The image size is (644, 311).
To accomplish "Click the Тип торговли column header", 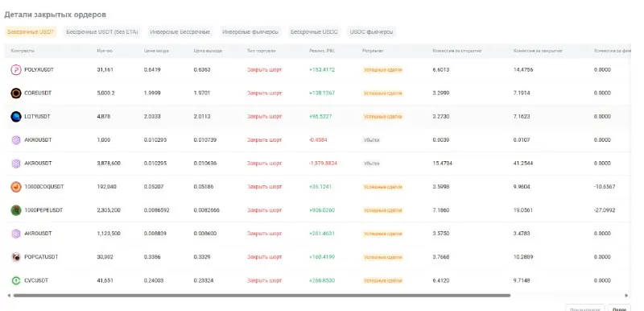I will click(261, 51).
